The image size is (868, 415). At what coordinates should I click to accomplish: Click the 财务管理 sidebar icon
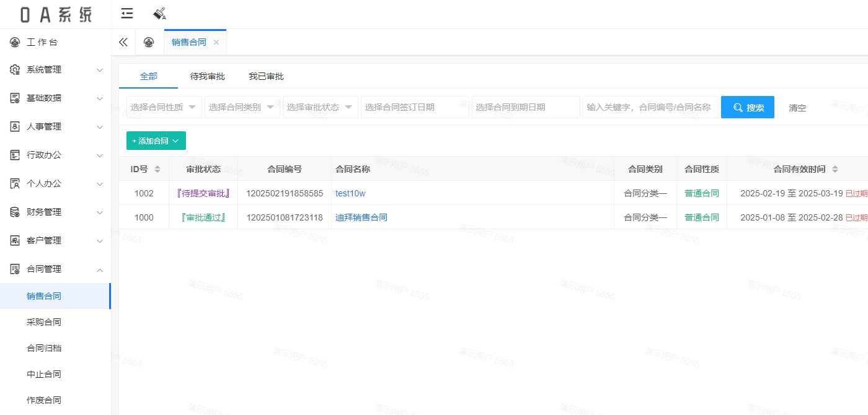click(15, 212)
